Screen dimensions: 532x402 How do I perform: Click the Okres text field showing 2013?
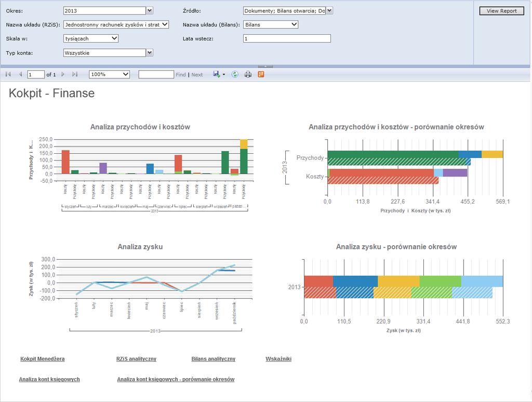[104, 11]
